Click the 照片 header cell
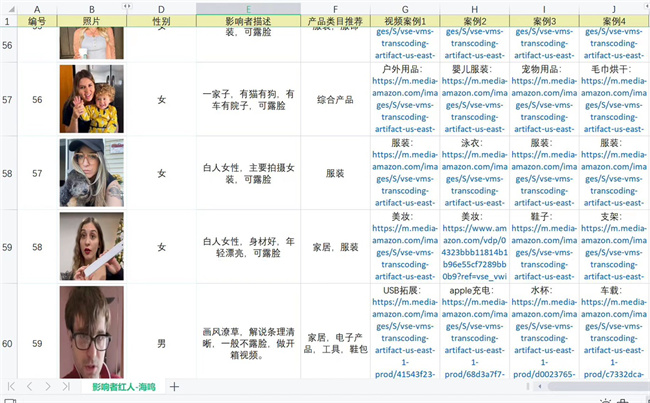This screenshot has width=650, height=403. pyautogui.click(x=92, y=21)
